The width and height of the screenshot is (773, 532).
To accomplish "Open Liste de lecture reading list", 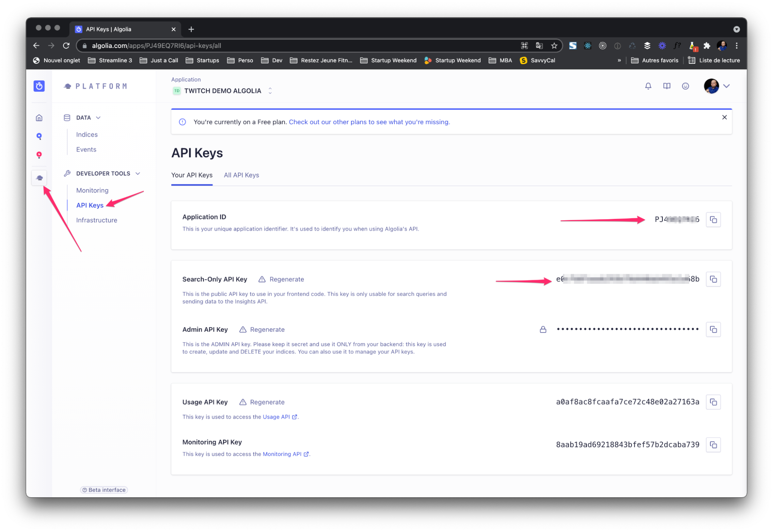I will [x=714, y=60].
